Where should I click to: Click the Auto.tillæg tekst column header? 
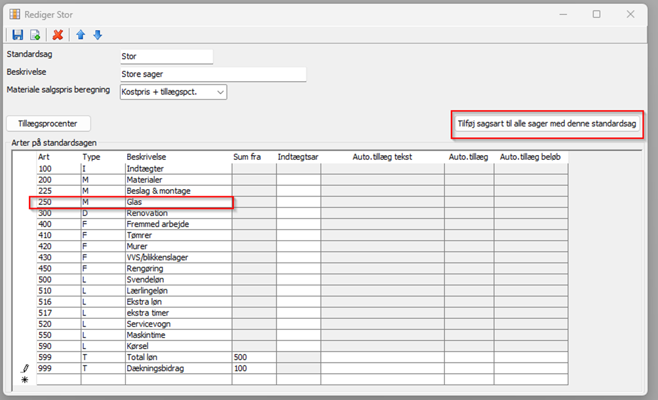point(382,157)
